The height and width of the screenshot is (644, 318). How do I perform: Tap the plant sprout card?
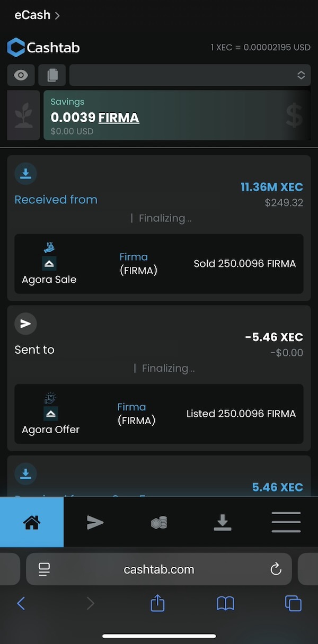click(x=23, y=115)
